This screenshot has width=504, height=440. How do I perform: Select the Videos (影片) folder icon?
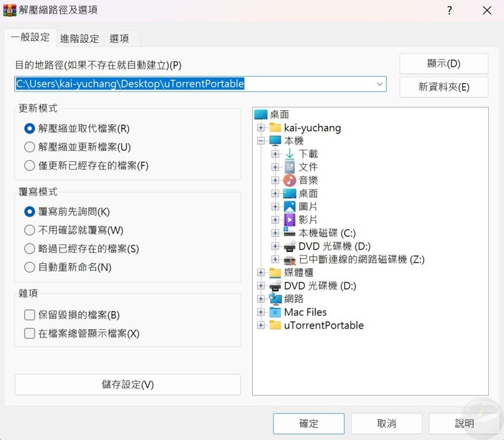click(290, 220)
